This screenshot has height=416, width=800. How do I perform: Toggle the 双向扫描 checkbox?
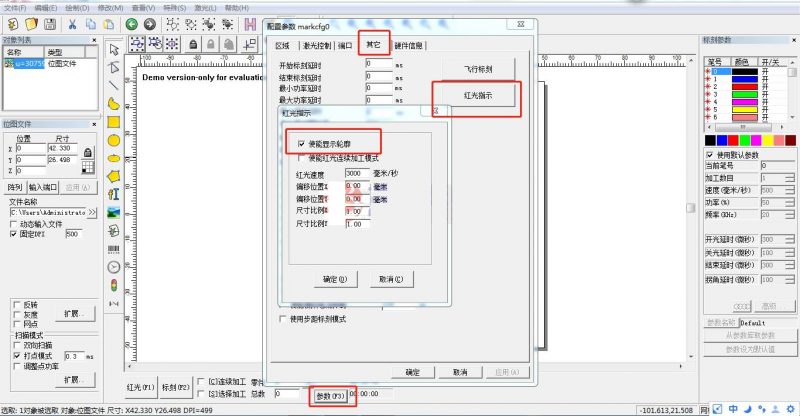[x=17, y=346]
